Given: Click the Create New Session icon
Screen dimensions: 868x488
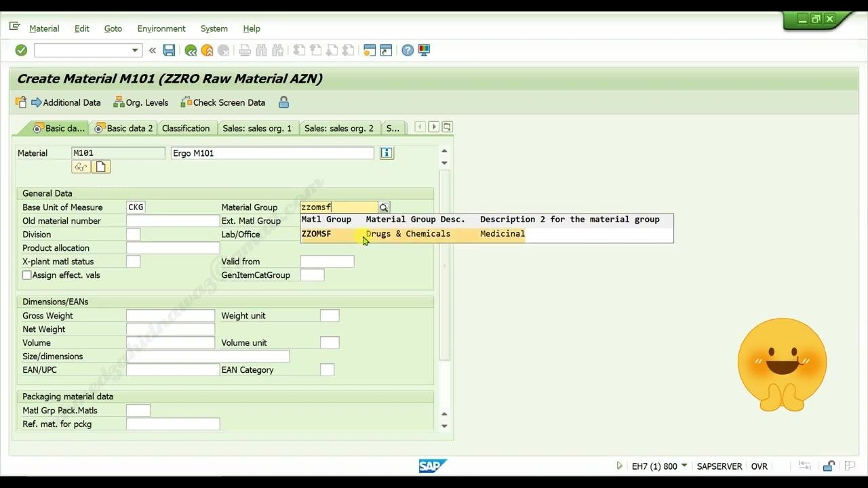Looking at the screenshot, I should coord(370,50).
